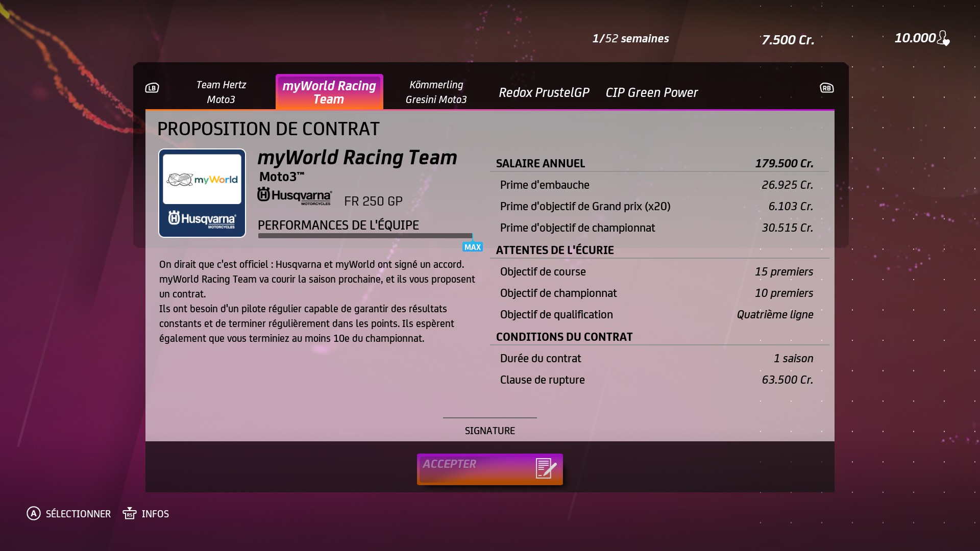The height and width of the screenshot is (551, 980).
Task: Click the Moto3 class label
Action: (282, 177)
